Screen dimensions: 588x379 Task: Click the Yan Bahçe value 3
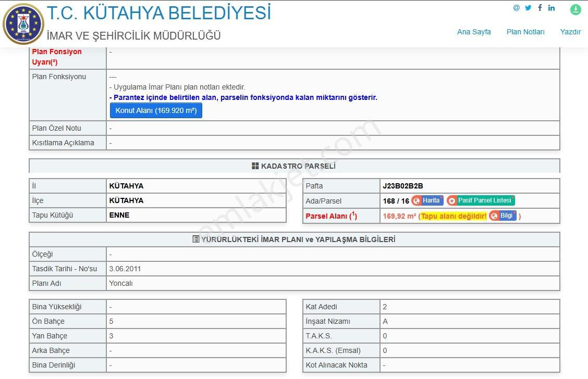[112, 336]
